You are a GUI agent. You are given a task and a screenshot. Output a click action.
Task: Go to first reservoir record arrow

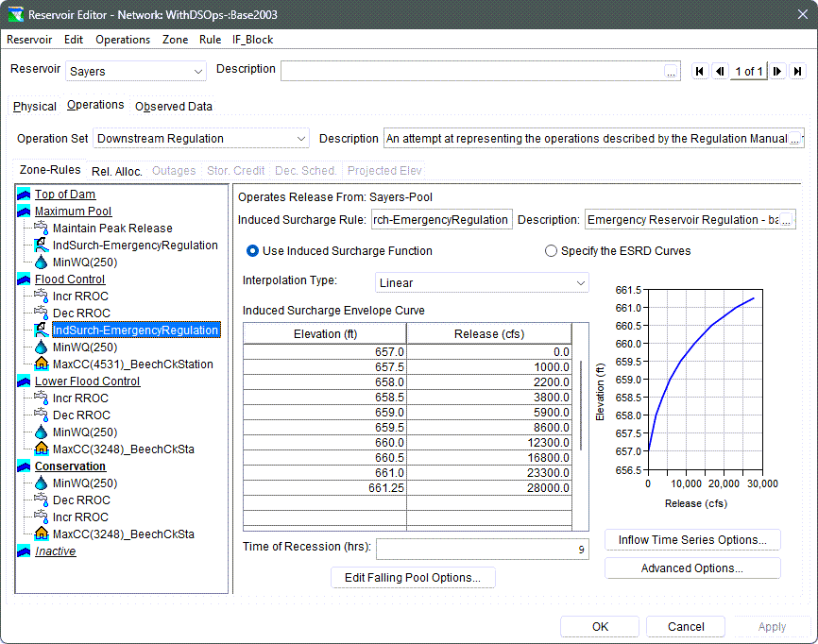(x=700, y=71)
